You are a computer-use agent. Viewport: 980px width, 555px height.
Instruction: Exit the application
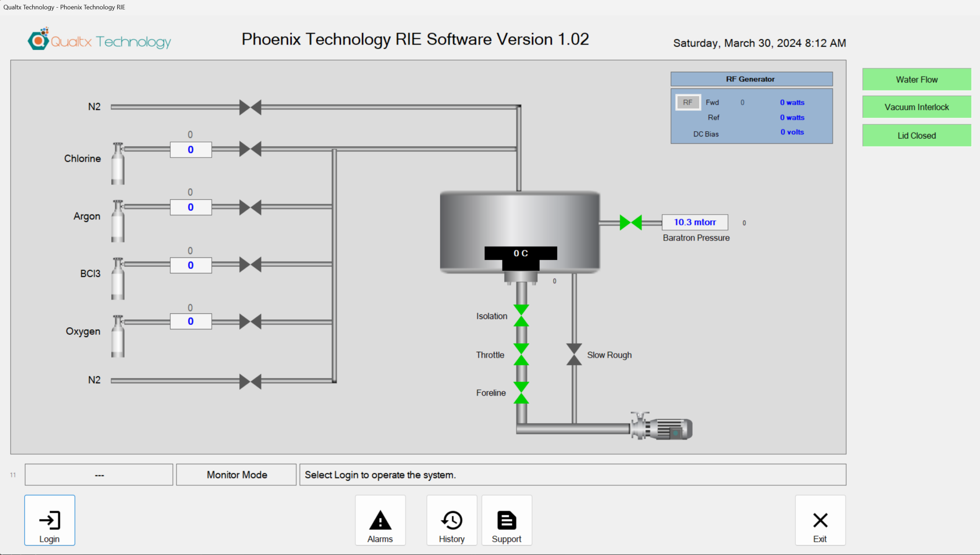click(820, 520)
